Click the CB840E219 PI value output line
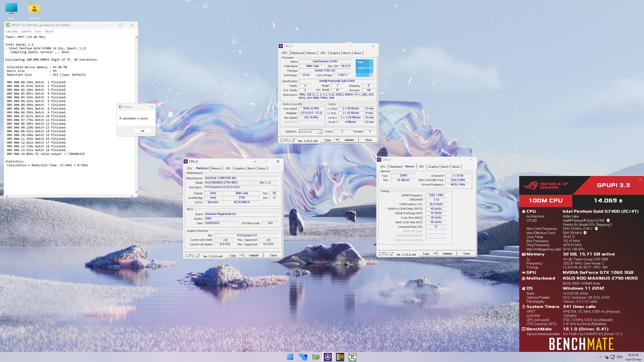 (46, 154)
